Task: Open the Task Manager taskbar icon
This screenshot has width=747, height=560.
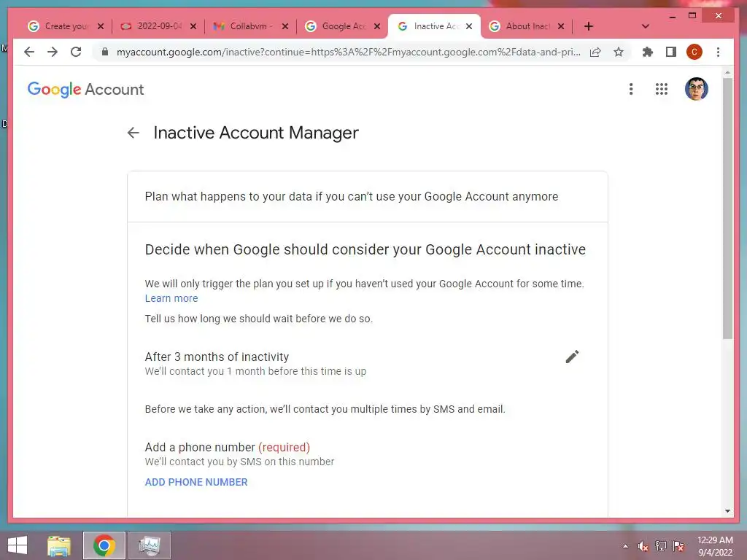Action: (x=149, y=545)
